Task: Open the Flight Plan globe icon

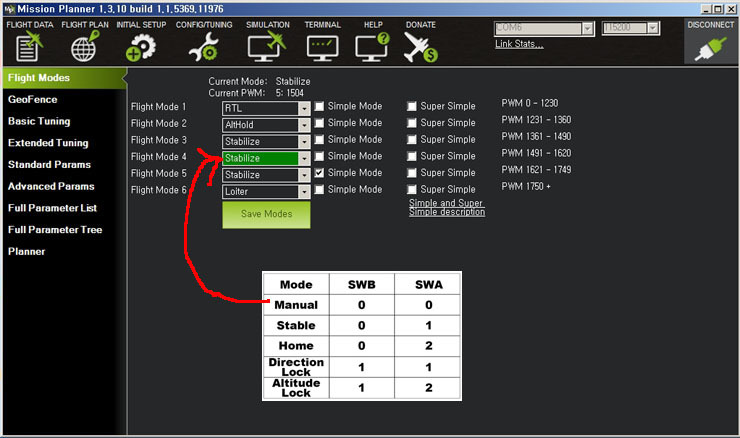Action: tap(85, 46)
